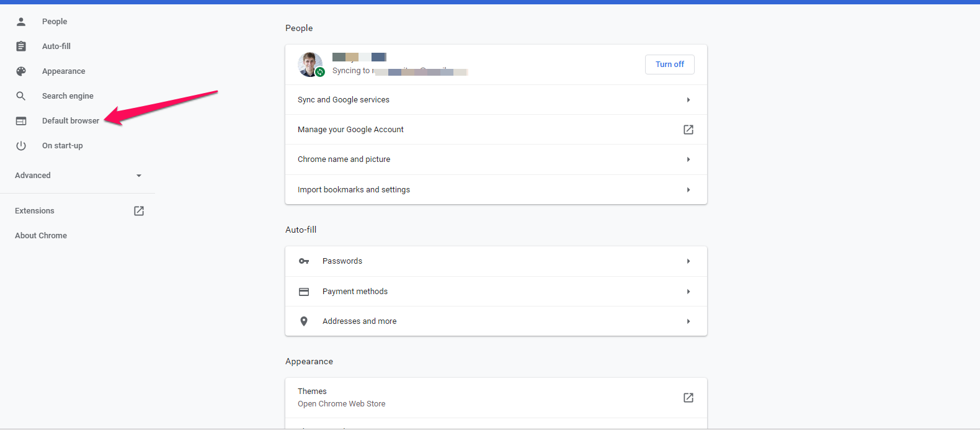This screenshot has height=430, width=980.
Task: Open Chrome name and picture arrow
Action: coord(688,159)
